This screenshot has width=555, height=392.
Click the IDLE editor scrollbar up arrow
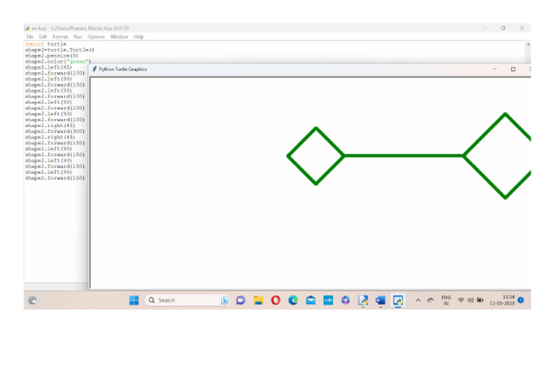[x=528, y=45]
